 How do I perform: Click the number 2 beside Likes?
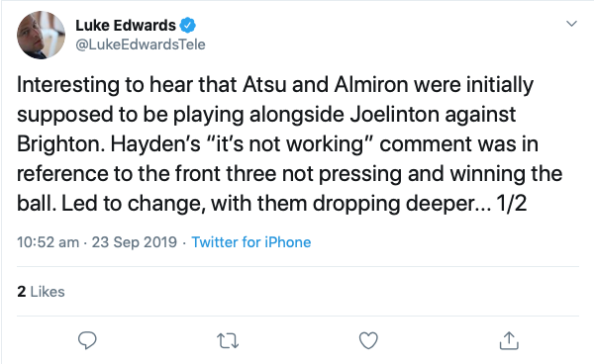click(22, 292)
